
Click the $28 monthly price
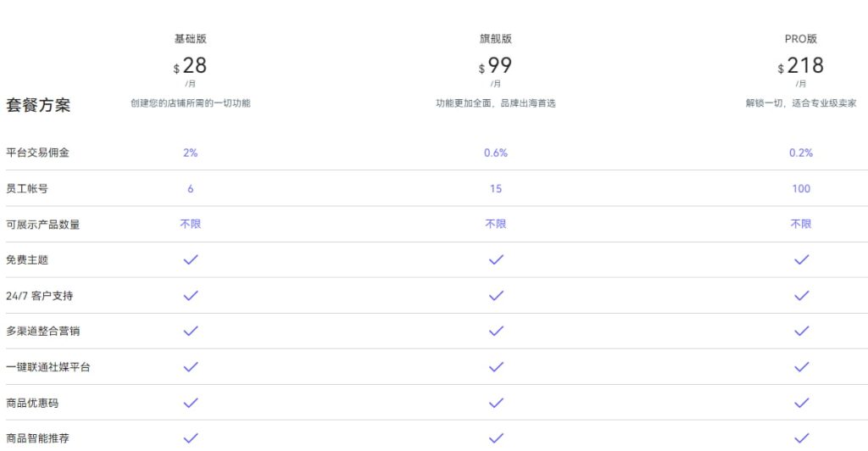(x=191, y=65)
